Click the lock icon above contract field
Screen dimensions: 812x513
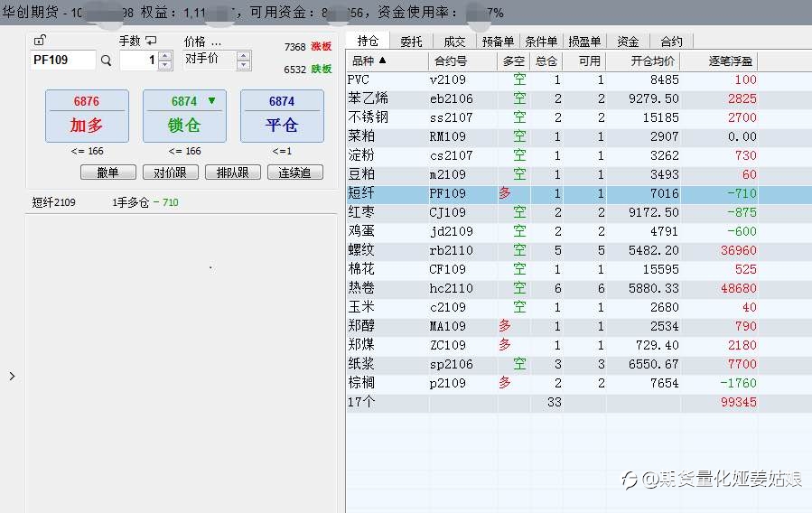click(x=40, y=40)
